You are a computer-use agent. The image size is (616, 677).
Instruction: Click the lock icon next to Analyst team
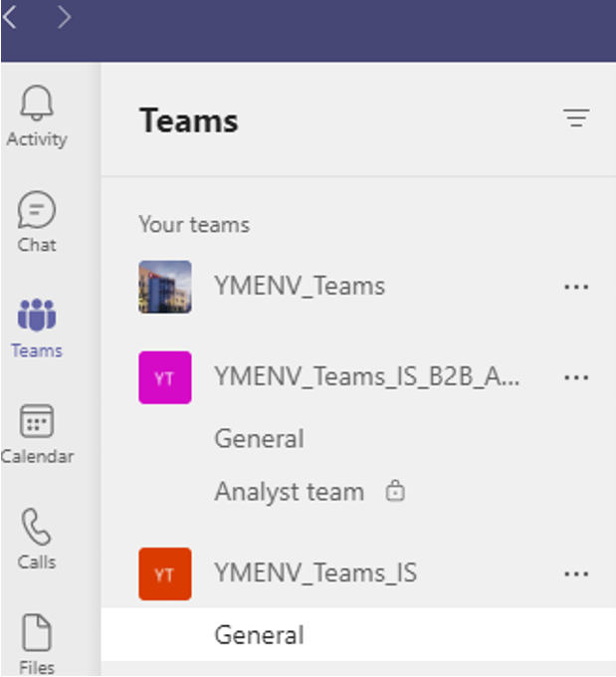[395, 491]
